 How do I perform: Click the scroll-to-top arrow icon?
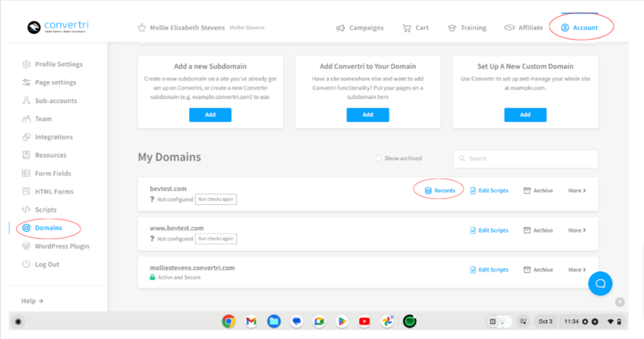(x=620, y=302)
